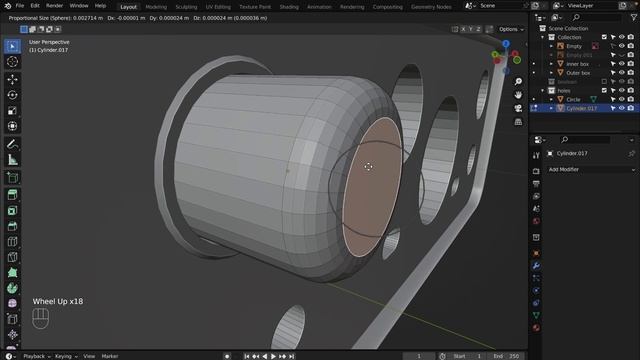640x360 pixels.
Task: Switch perspective/orthographic grid icon
Action: [518, 122]
